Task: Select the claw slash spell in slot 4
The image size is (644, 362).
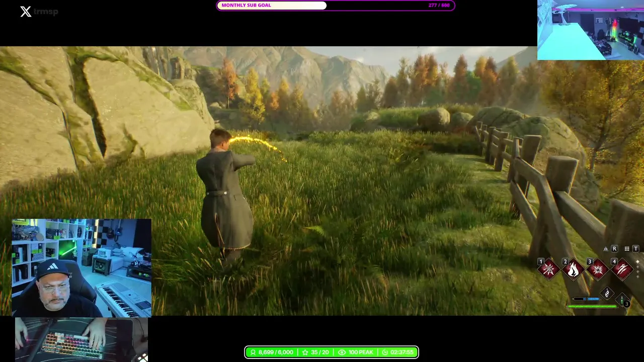Action: 622,269
